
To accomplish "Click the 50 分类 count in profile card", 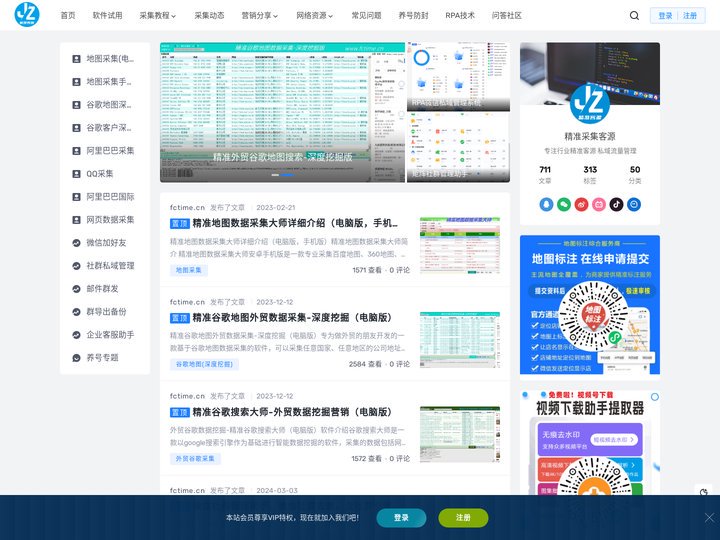I will [x=635, y=174].
